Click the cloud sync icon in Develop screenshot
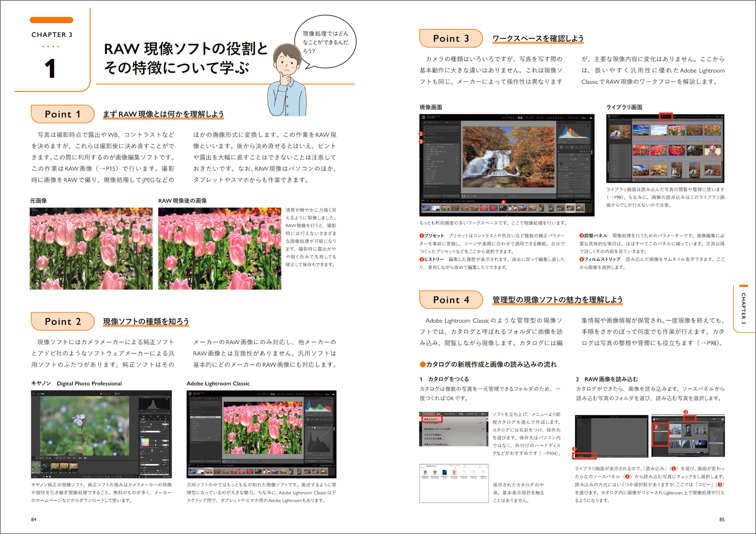 tap(591, 118)
